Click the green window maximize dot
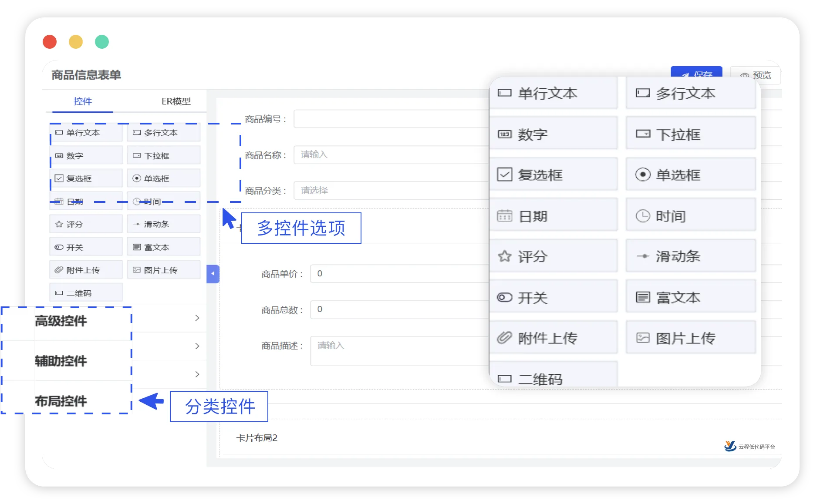 tap(102, 42)
